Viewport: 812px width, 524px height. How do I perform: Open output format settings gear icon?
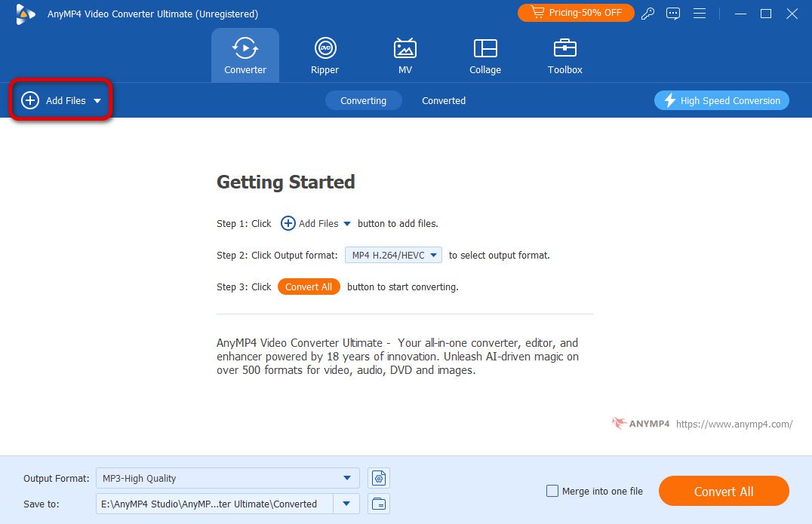pos(379,478)
